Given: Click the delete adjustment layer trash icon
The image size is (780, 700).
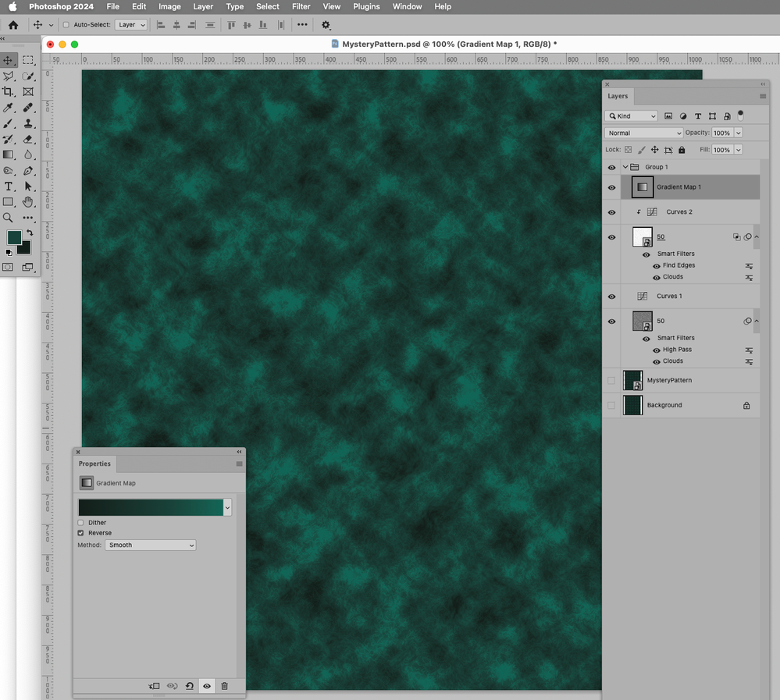Looking at the screenshot, I should pyautogui.click(x=224, y=686).
